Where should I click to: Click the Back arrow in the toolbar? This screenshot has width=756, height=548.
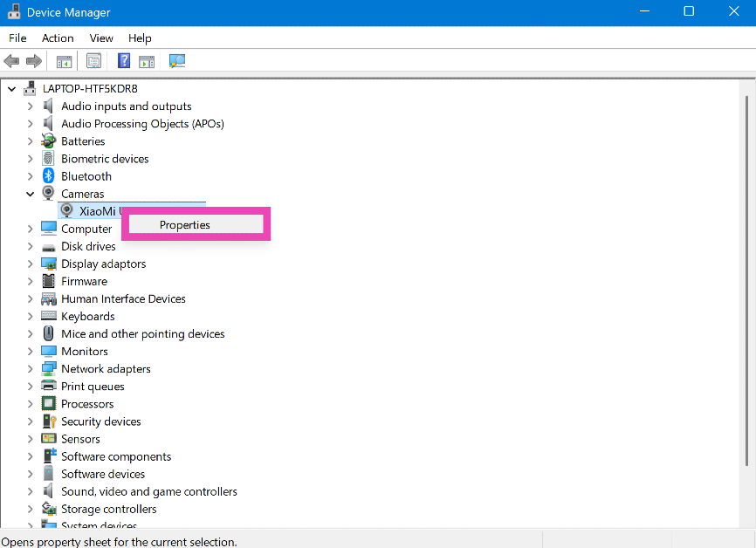coord(11,61)
